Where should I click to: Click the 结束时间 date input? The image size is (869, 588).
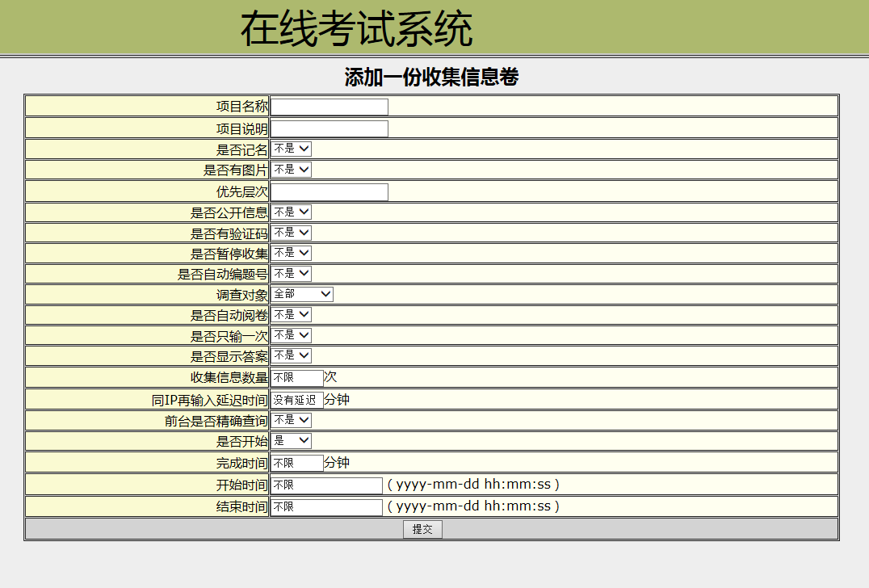pos(326,507)
